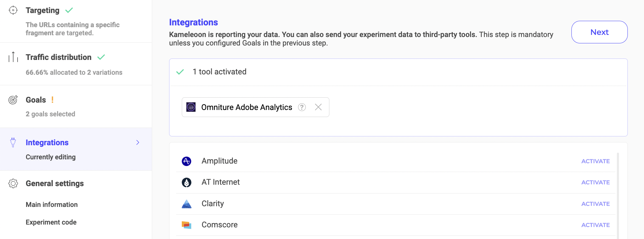The image size is (644, 239).
Task: Click the Traffic distribution bars icon
Action: click(13, 57)
